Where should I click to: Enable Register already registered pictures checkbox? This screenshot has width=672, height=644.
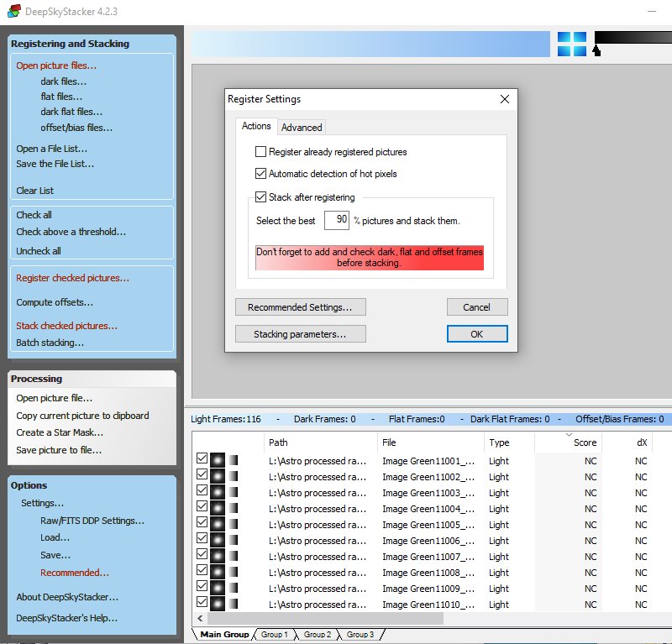260,152
